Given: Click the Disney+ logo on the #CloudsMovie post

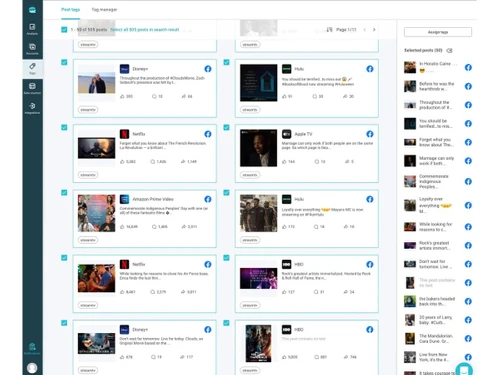Looking at the screenshot, I should click(x=124, y=69).
